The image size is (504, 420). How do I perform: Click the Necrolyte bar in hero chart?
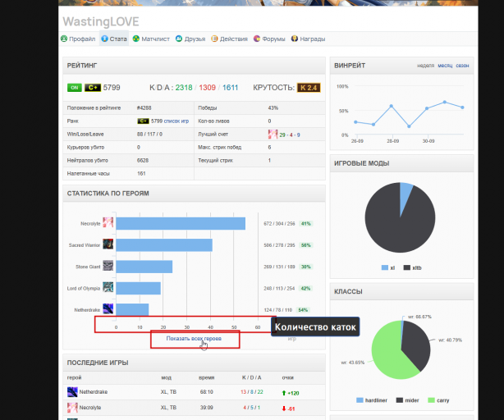pos(181,223)
